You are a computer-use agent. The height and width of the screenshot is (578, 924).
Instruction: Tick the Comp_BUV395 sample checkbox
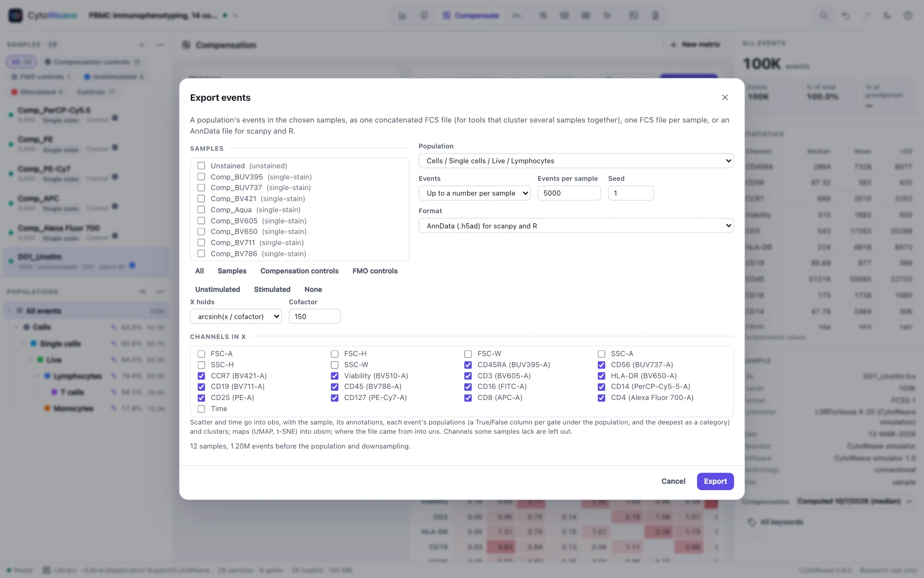point(201,177)
